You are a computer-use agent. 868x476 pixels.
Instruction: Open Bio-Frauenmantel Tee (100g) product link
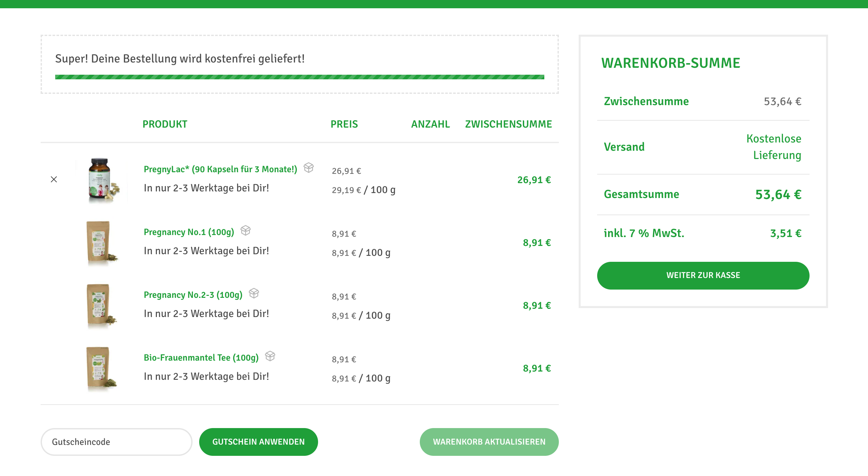click(x=201, y=358)
